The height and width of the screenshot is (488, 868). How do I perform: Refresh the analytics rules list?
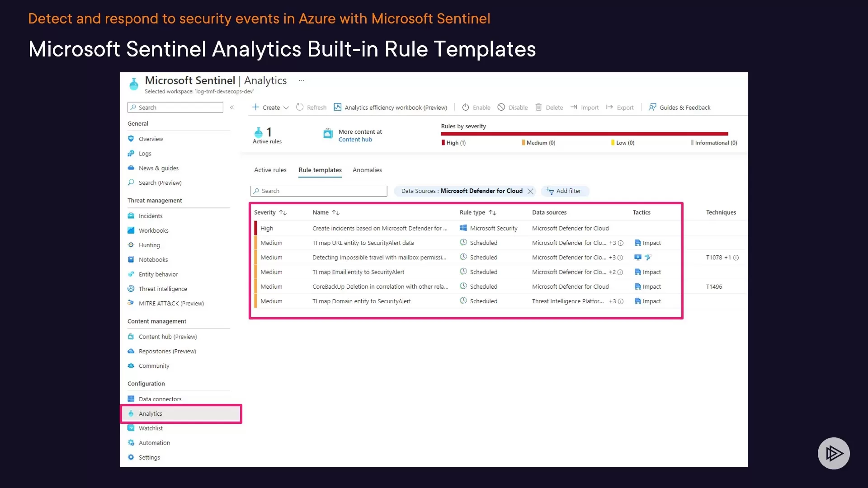311,107
